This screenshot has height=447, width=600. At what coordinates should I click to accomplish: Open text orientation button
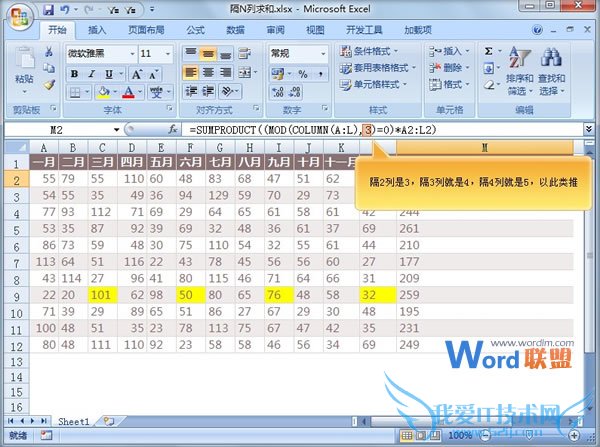(228, 91)
